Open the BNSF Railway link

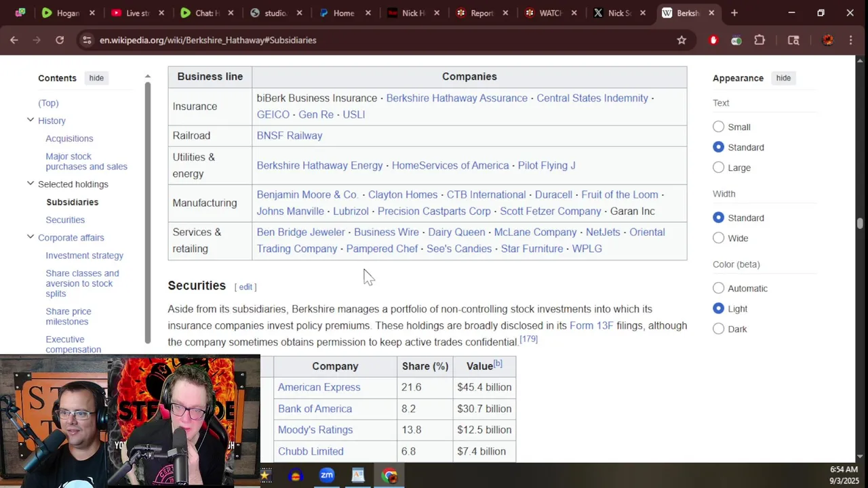(x=289, y=136)
